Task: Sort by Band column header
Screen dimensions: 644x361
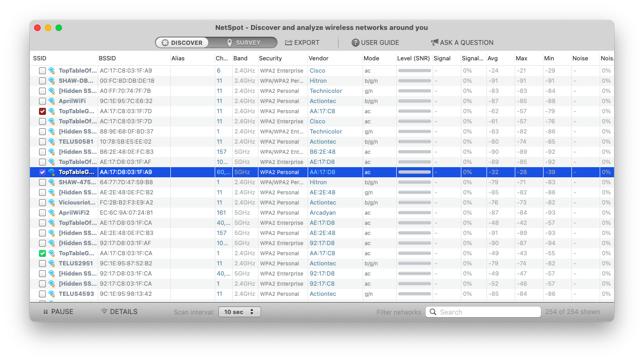Action: (245, 58)
